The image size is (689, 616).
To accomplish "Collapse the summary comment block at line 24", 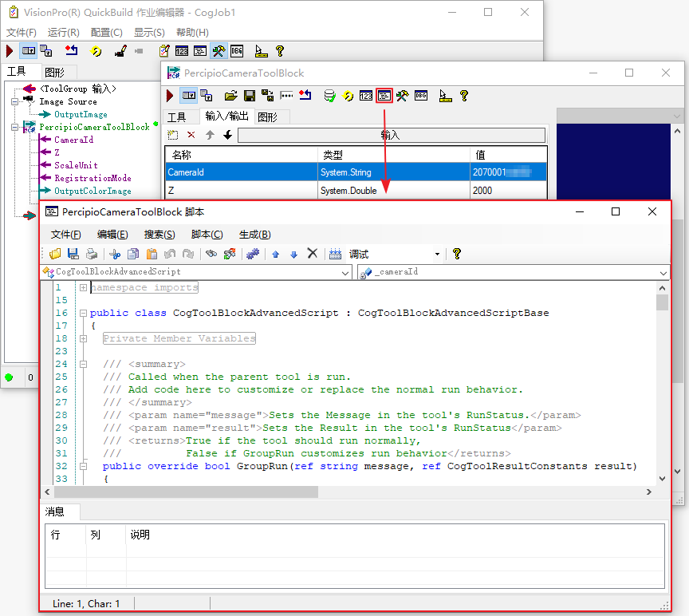I will click(x=83, y=364).
